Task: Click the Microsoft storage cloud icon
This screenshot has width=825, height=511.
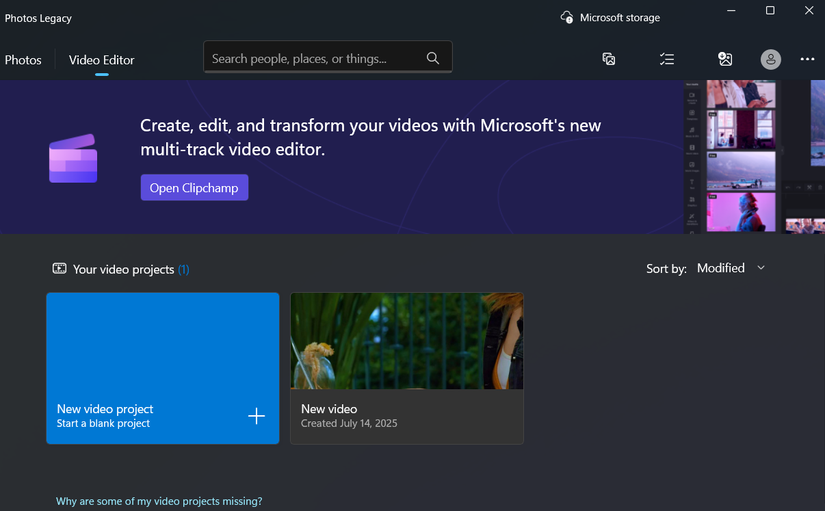Action: point(567,17)
